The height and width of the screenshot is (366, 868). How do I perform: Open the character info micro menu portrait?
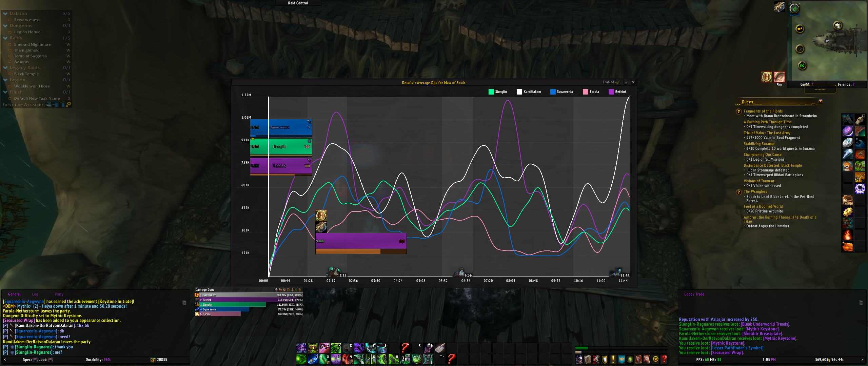579,359
